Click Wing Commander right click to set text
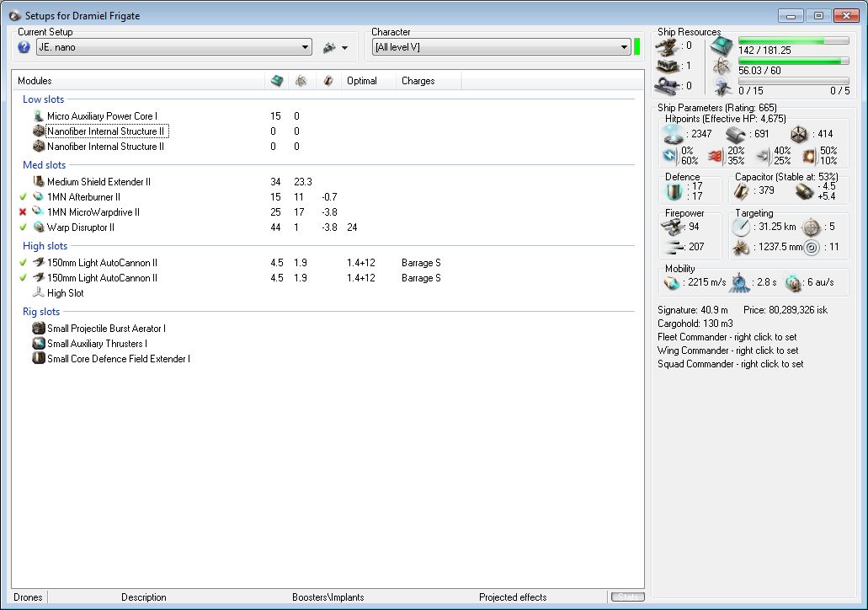Screen dimensions: 868x610 pos(728,350)
